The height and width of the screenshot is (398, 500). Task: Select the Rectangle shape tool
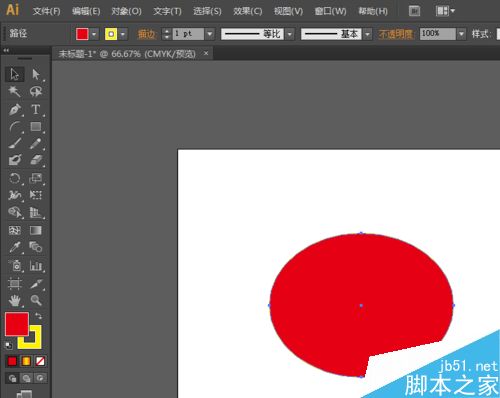point(36,127)
